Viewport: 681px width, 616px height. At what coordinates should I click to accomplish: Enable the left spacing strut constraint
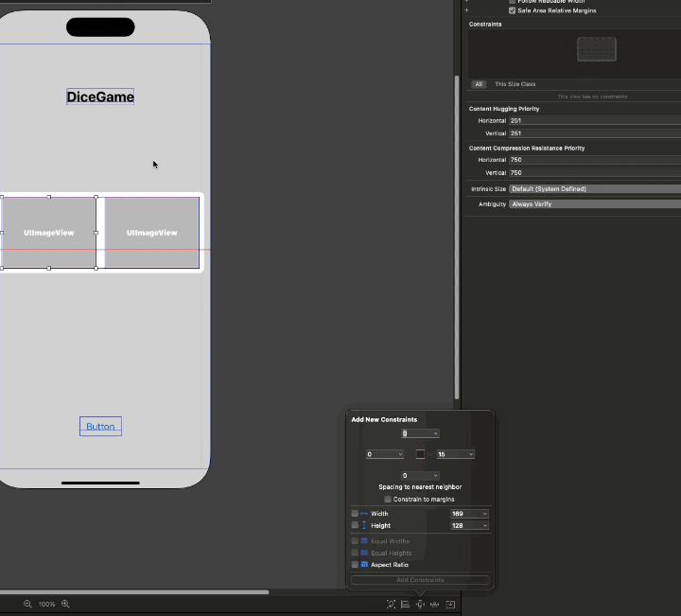pyautogui.click(x=410, y=454)
